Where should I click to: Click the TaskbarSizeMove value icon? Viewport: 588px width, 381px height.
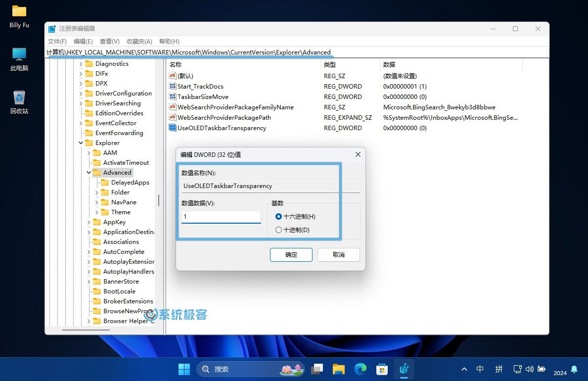173,97
